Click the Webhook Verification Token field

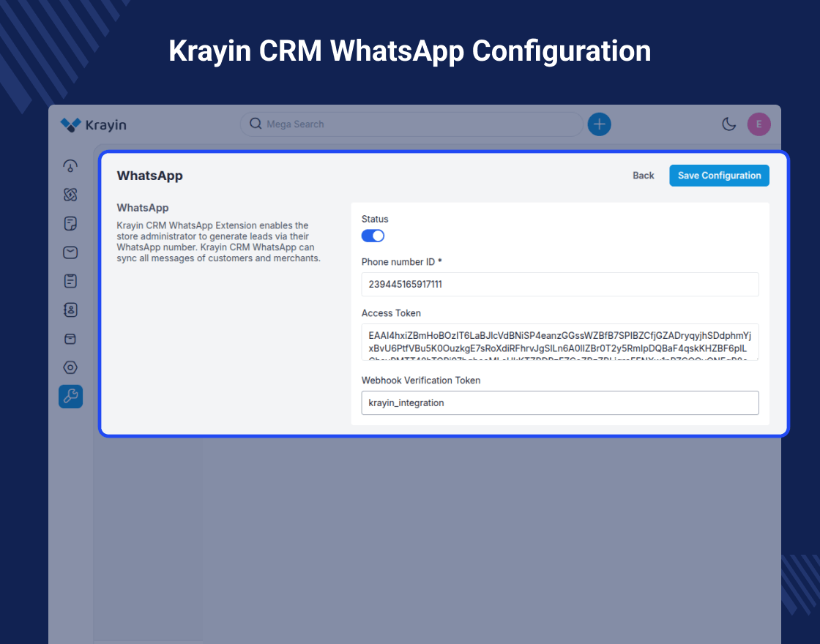(x=560, y=403)
